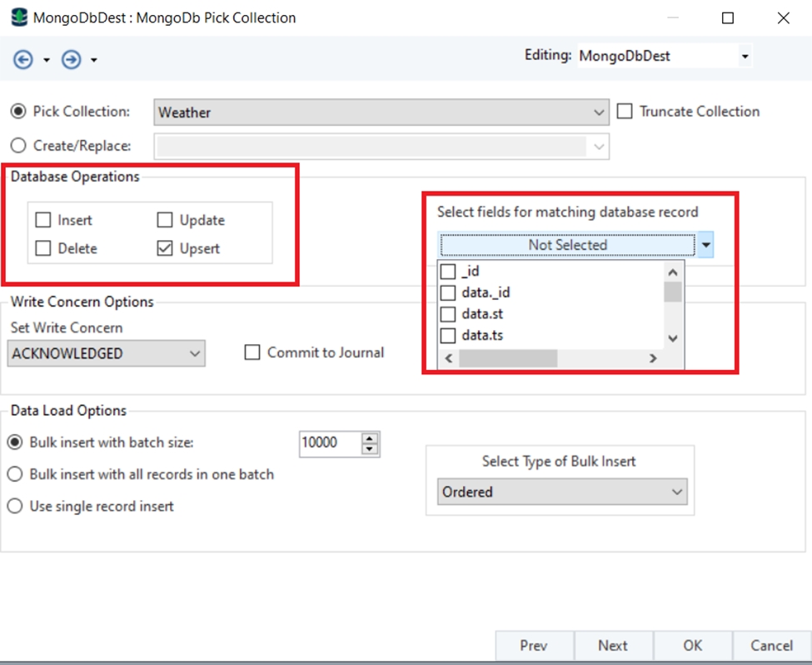The height and width of the screenshot is (665, 812).
Task: Enable the Truncate Collection checkbox
Action: pos(625,112)
